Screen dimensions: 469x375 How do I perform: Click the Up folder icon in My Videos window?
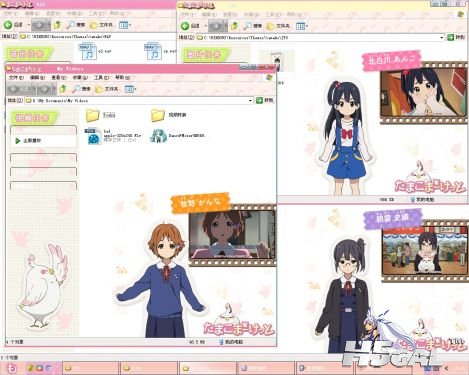click(63, 89)
